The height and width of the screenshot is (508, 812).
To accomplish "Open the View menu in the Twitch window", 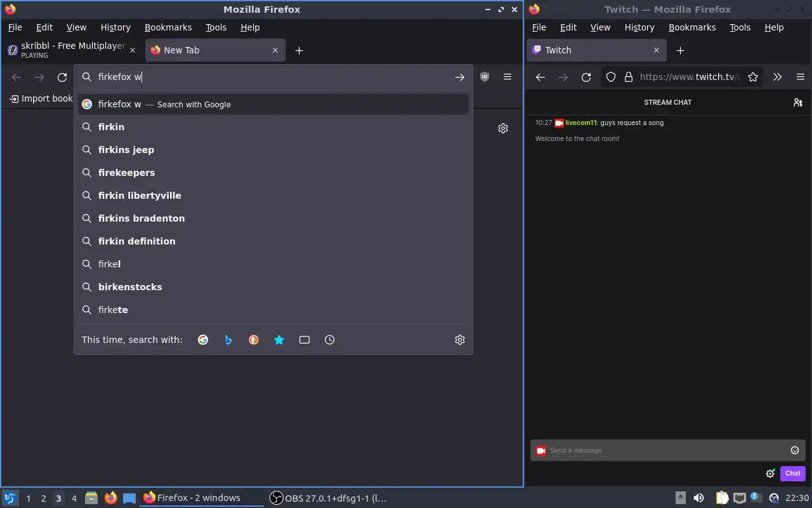I will point(600,27).
